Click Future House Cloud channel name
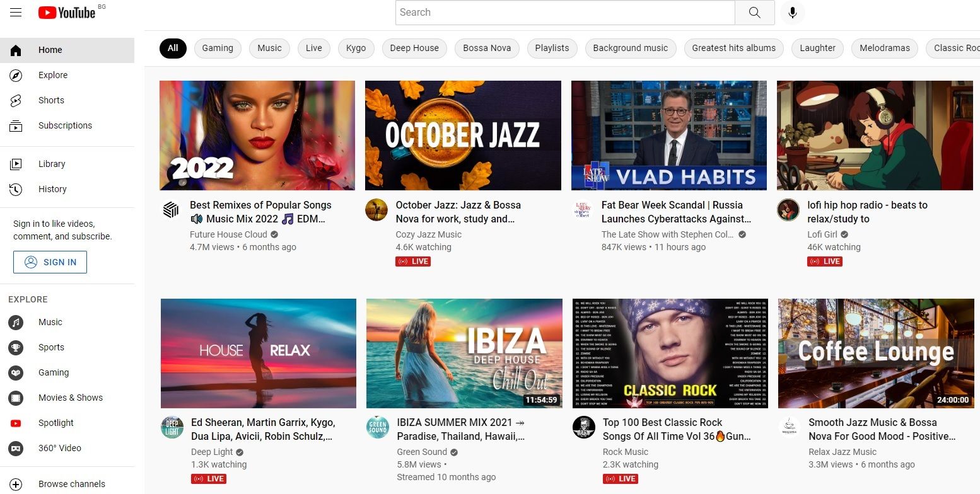Image resolution: width=980 pixels, height=494 pixels. (228, 234)
